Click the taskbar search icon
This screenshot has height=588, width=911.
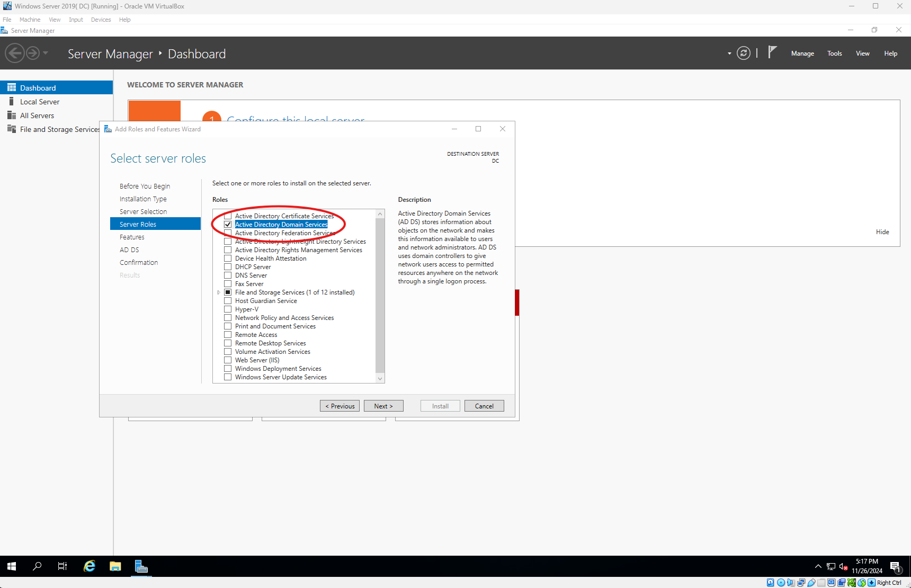(37, 566)
